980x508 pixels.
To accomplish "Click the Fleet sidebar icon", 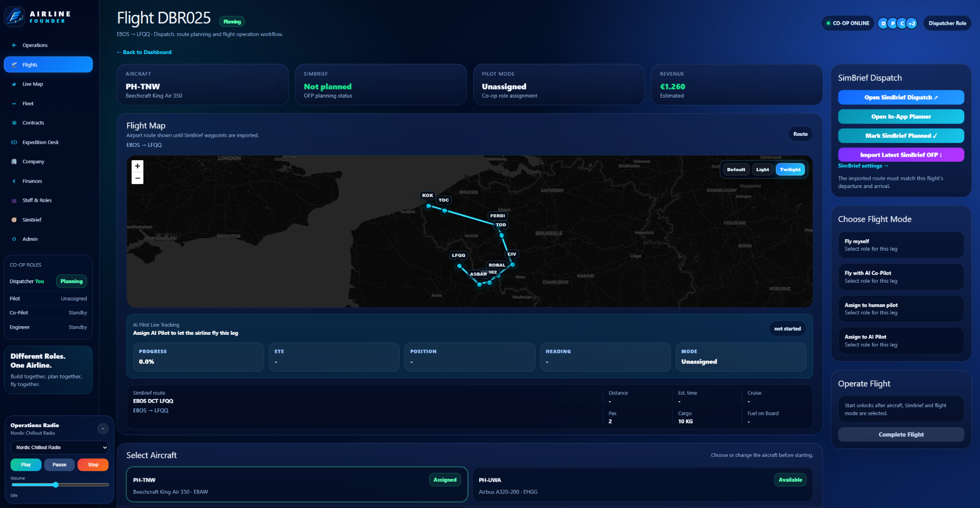I will tap(14, 103).
